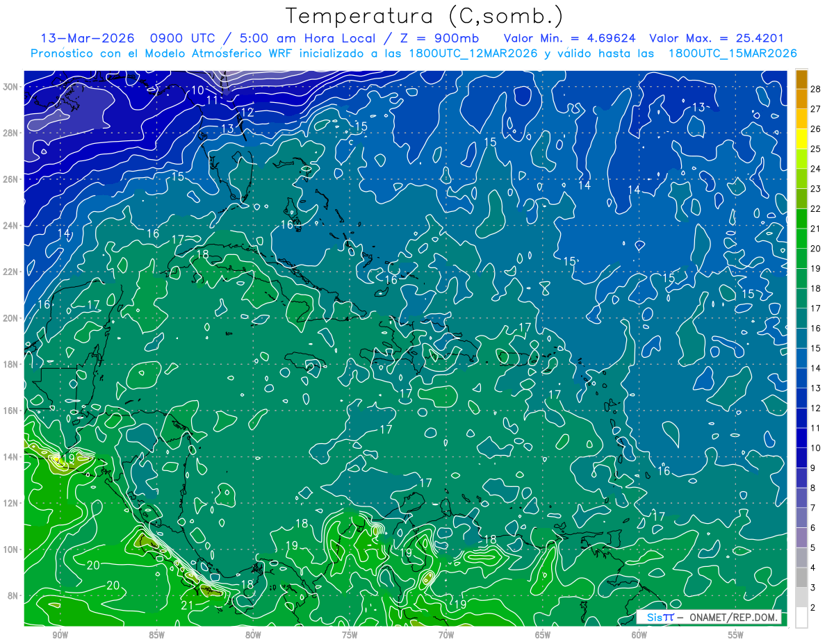Viewport: 834px width, 644px height.
Task: Click the '75W' longitude axis label
Action: click(x=350, y=635)
